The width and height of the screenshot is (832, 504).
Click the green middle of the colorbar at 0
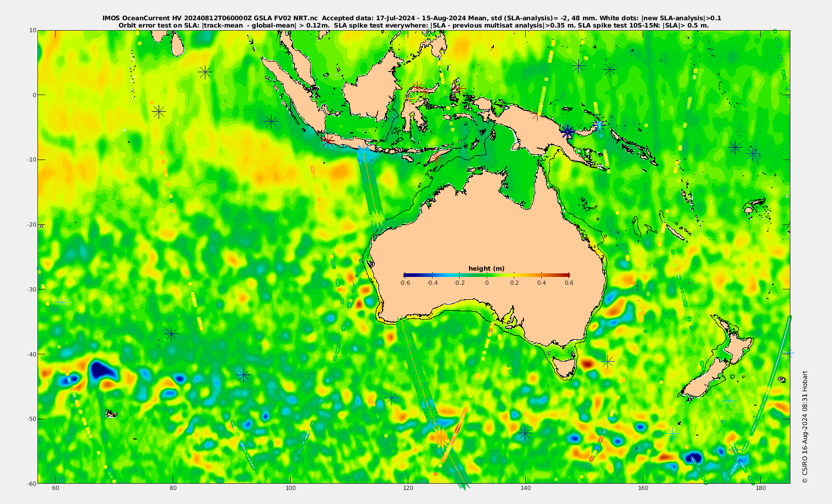pyautogui.click(x=487, y=275)
